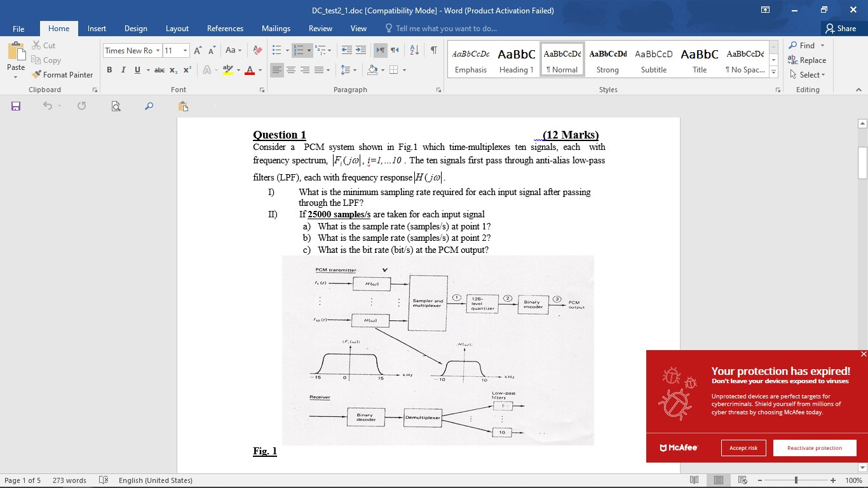Switch to the Mailings ribbon tab
Image resolution: width=868 pixels, height=488 pixels.
pyautogui.click(x=276, y=29)
